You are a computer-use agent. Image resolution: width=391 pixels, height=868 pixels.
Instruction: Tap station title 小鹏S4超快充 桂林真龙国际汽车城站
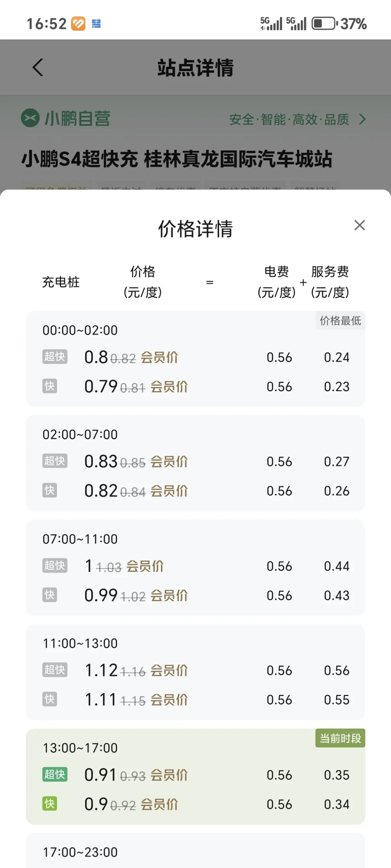(x=177, y=159)
